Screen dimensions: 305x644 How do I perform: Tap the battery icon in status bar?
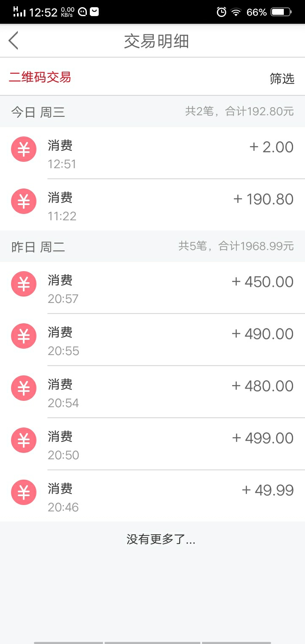[x=281, y=12]
